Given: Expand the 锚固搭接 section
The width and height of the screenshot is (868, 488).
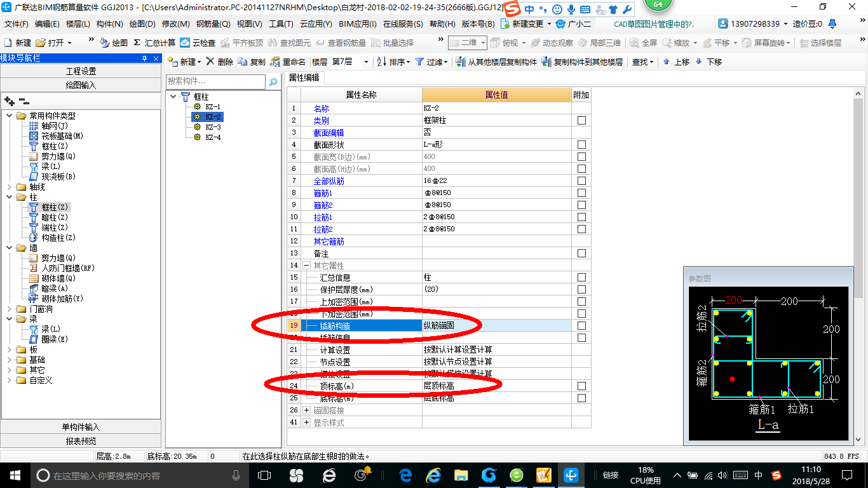Looking at the screenshot, I should [x=306, y=410].
